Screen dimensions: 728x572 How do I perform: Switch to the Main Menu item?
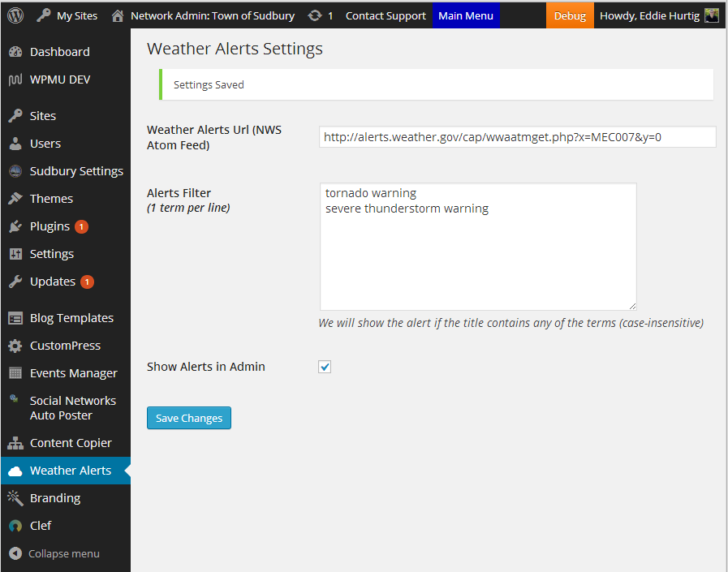[466, 15]
